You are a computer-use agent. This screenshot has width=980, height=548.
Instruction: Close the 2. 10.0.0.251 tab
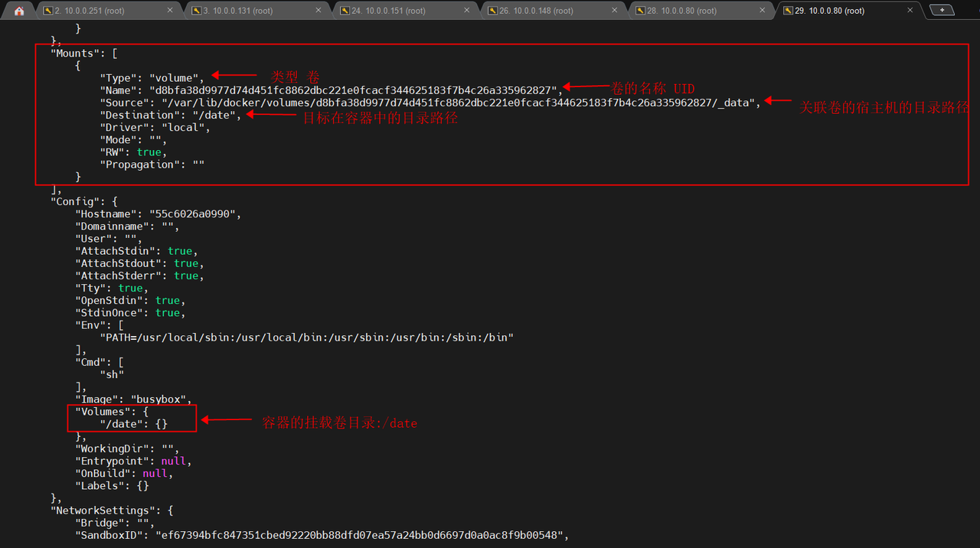point(169,11)
